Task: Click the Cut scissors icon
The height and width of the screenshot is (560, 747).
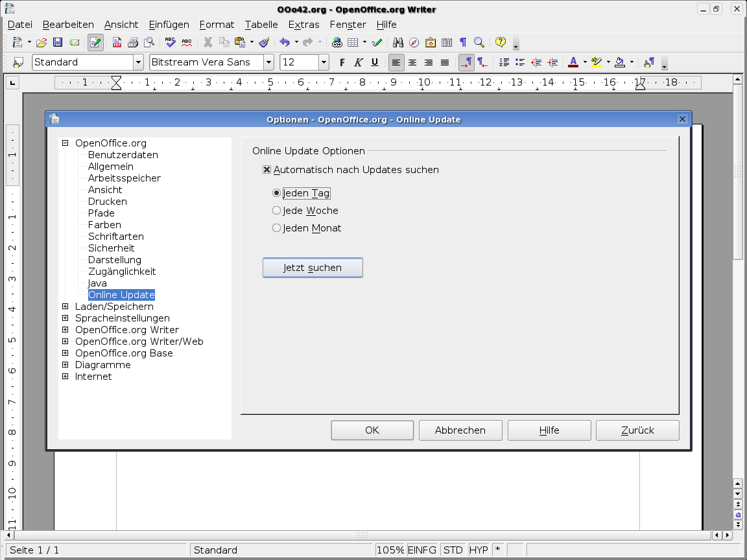Action: (207, 42)
